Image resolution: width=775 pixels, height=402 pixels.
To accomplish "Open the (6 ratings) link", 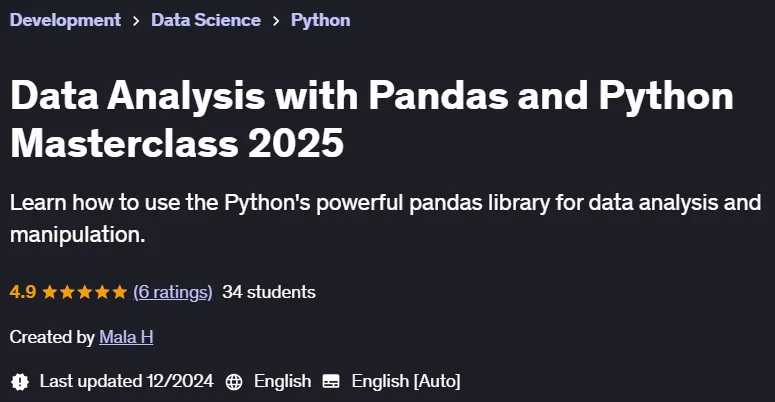I will tap(173, 292).
